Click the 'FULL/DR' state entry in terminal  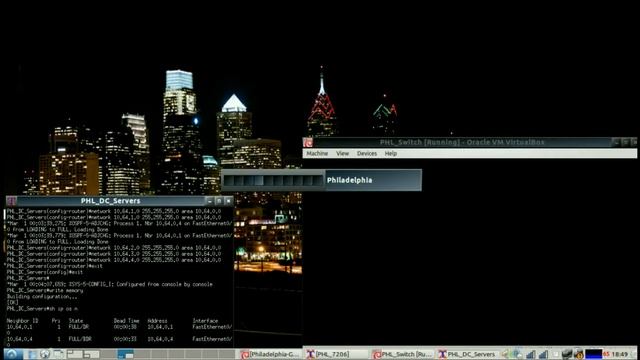coord(79,327)
